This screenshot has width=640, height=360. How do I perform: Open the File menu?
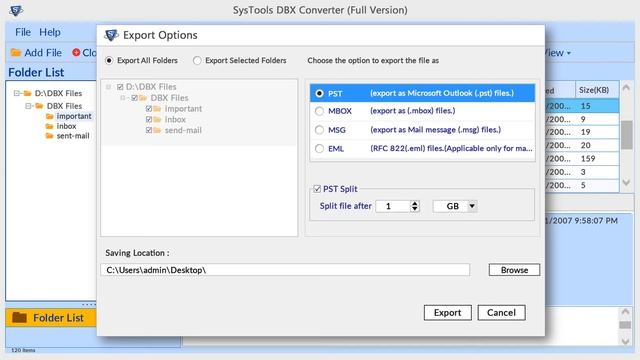pyautogui.click(x=23, y=32)
